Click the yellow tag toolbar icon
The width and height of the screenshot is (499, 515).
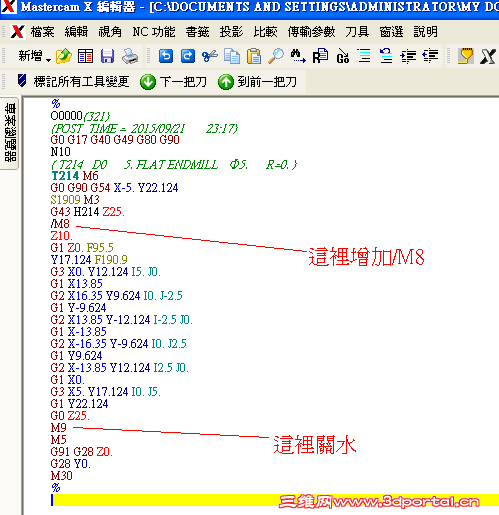point(466,56)
